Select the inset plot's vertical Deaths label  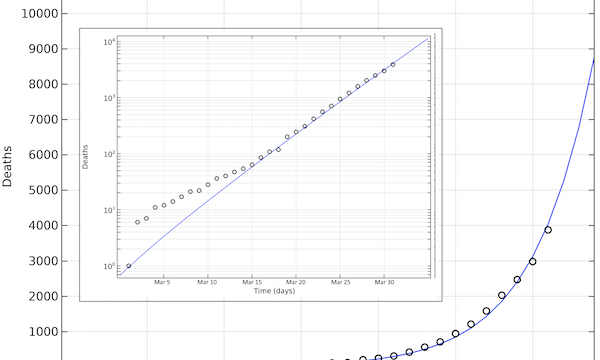tap(85, 157)
